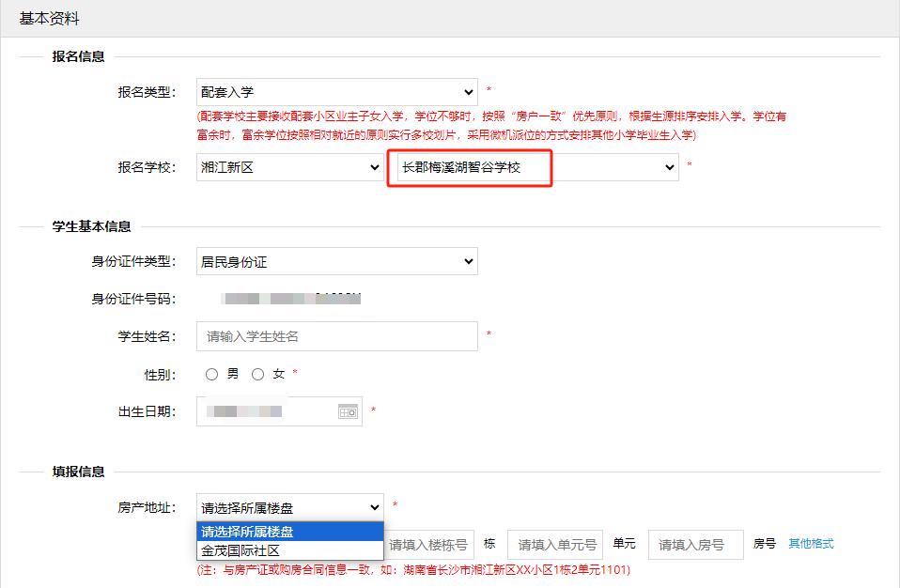Click the 请填入单元号 unit number field

tap(554, 545)
